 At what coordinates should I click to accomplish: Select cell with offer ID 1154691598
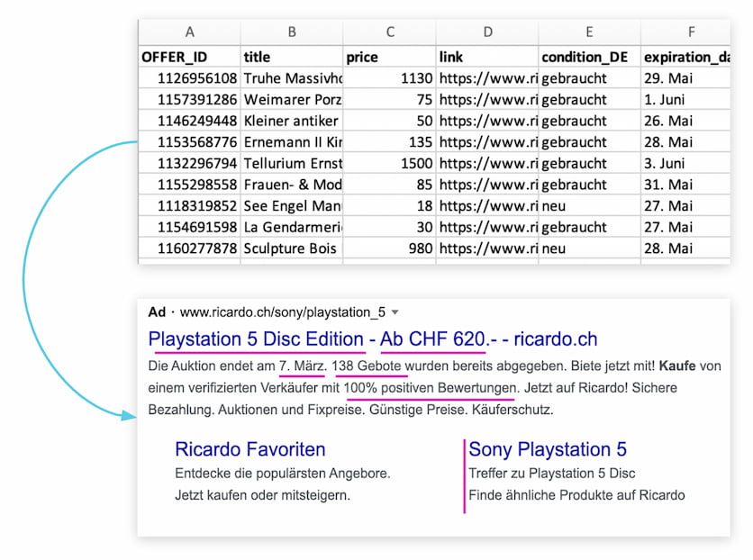pyautogui.click(x=190, y=227)
